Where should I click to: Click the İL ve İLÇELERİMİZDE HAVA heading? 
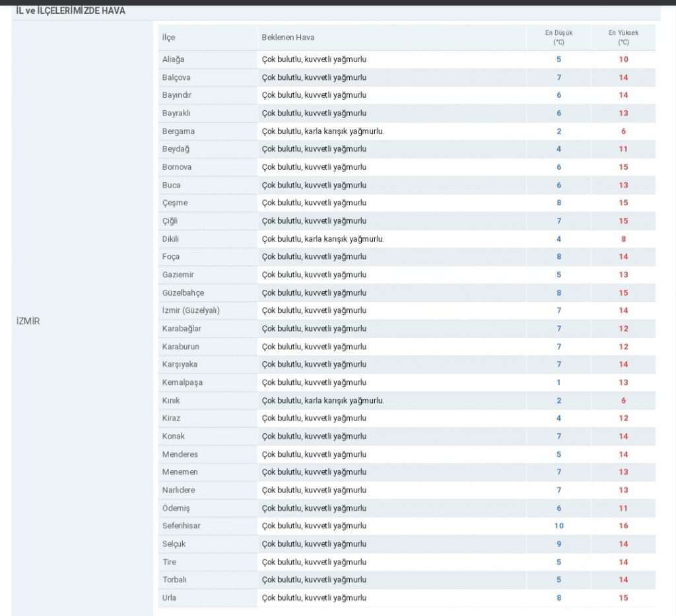point(71,11)
